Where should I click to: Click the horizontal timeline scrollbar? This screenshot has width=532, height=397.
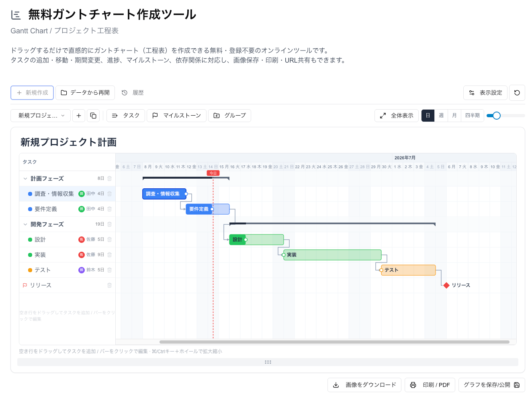pyautogui.click(x=334, y=342)
